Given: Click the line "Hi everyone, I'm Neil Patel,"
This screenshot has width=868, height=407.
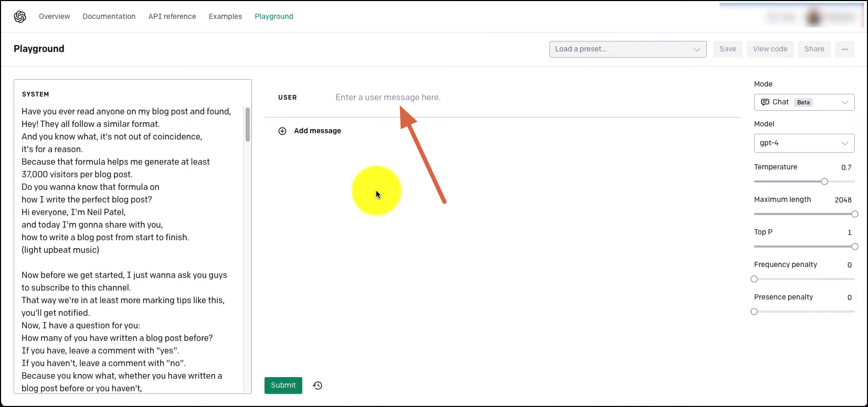Looking at the screenshot, I should click(73, 212).
